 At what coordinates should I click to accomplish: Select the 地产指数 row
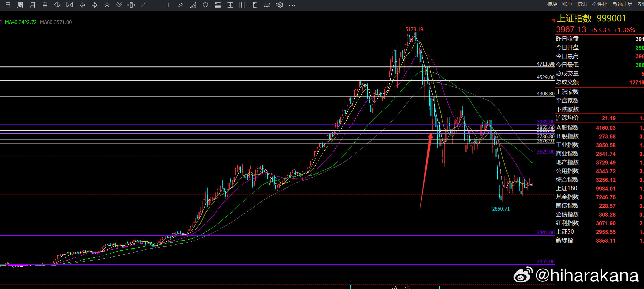[600, 163]
